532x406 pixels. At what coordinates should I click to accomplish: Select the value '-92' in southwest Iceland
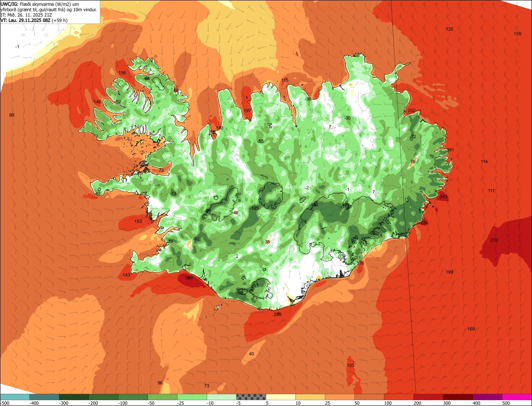click(x=197, y=239)
